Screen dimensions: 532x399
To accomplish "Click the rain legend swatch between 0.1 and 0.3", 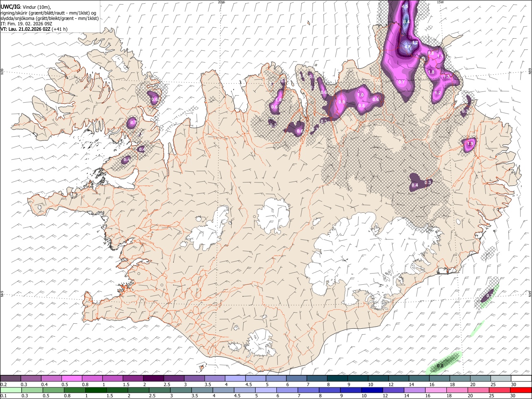I will (x=11, y=390).
